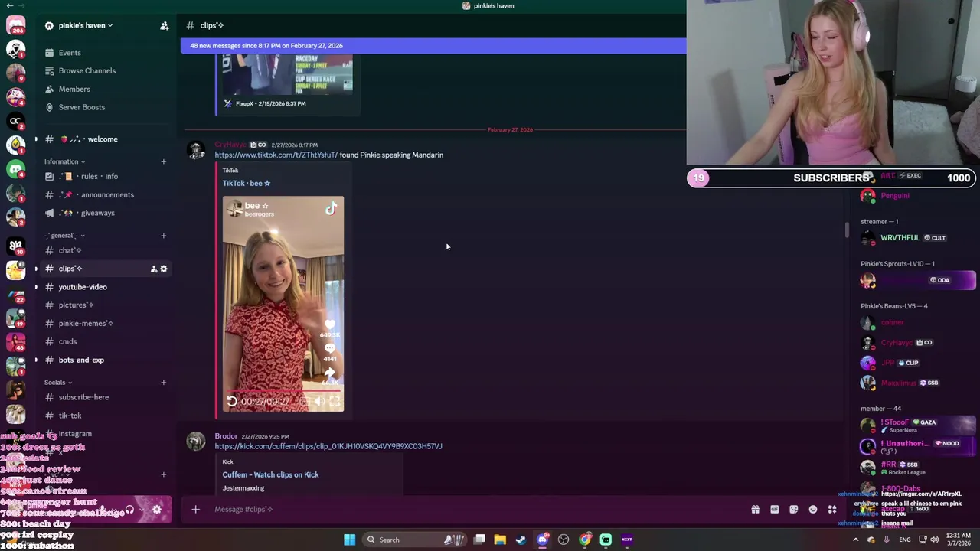Viewport: 980px width, 551px height.
Task: Open the Task View taskbar icon
Action: pyautogui.click(x=479, y=540)
